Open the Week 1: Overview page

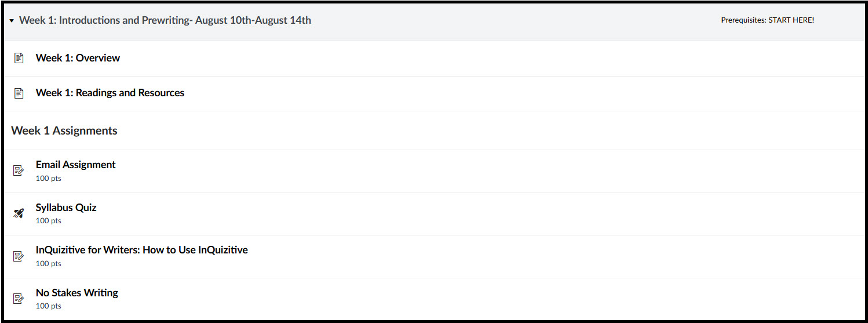[x=78, y=58]
